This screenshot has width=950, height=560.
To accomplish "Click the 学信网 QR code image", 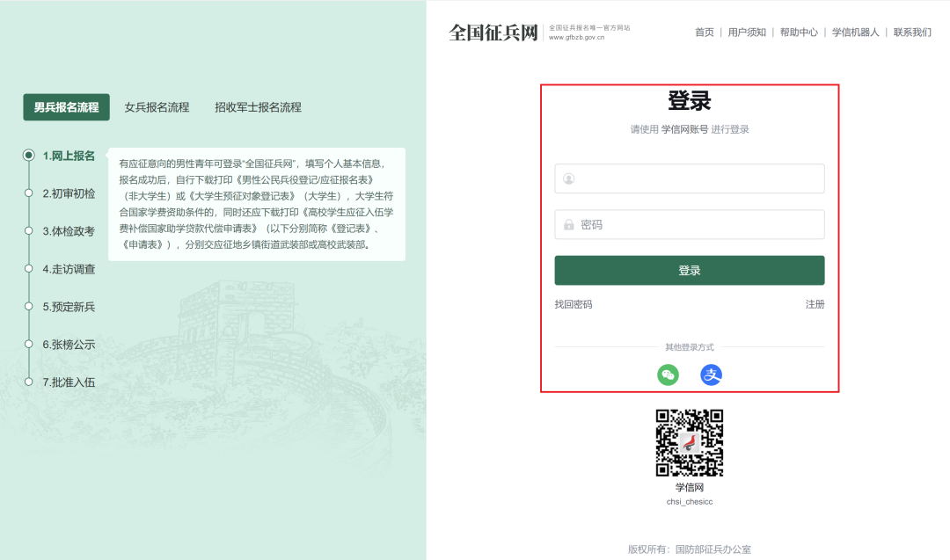I will tap(690, 443).
